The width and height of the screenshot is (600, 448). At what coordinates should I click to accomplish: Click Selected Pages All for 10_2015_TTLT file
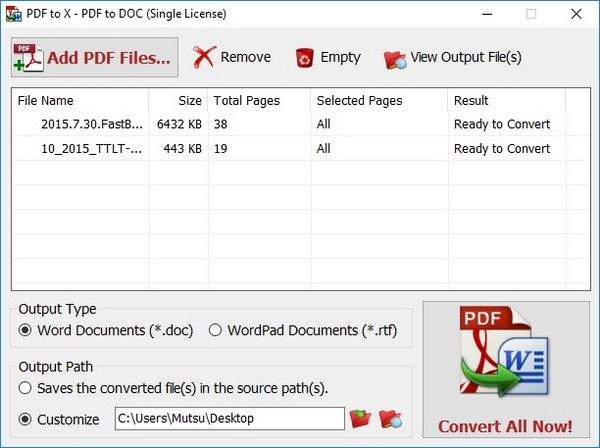tap(323, 148)
